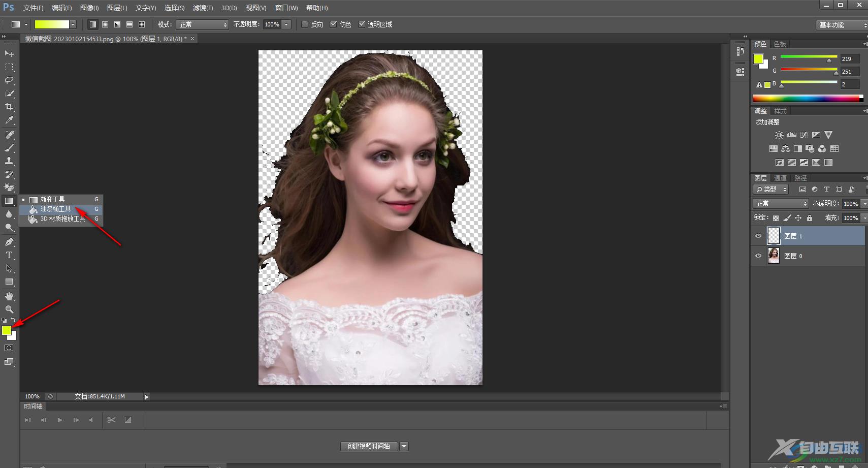
Task: Open the 滤镜(T) menu
Action: click(203, 8)
